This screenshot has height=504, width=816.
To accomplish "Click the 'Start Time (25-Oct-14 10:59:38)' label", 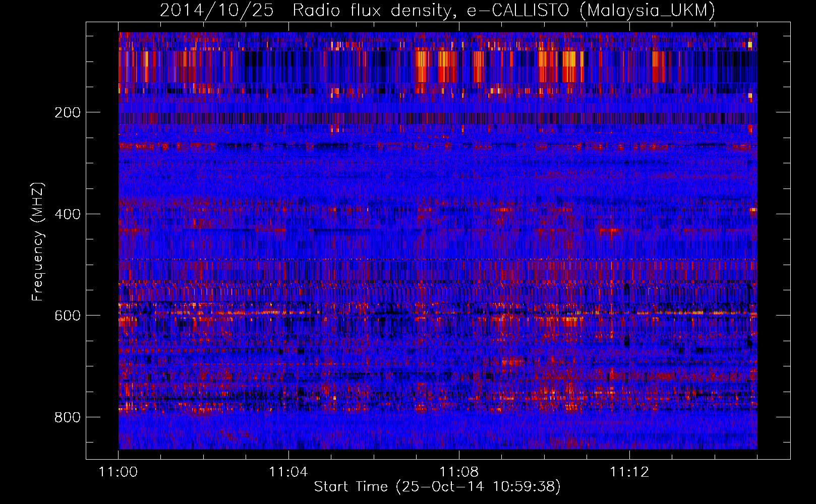I will click(x=437, y=487).
